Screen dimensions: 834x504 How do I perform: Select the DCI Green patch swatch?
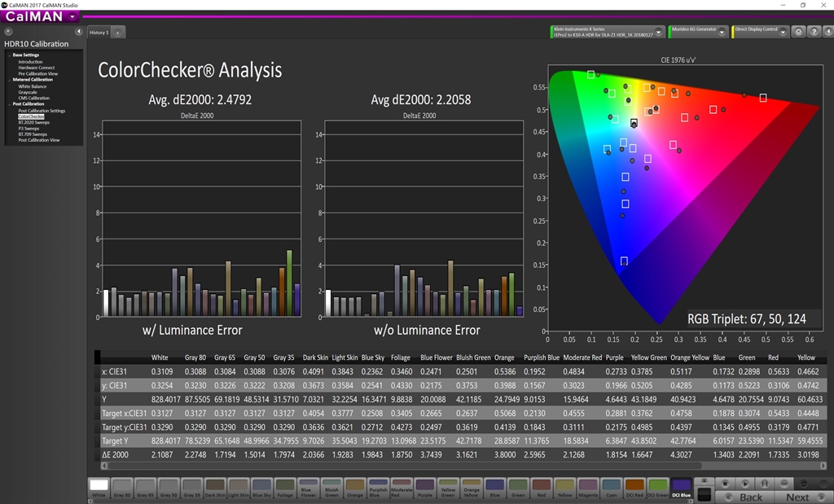click(658, 488)
